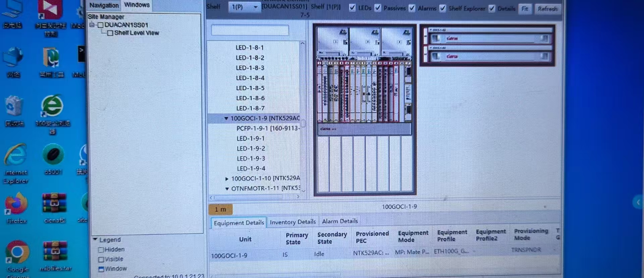
Task: Select LED-1-8-6 in the tree
Action: pyautogui.click(x=251, y=98)
